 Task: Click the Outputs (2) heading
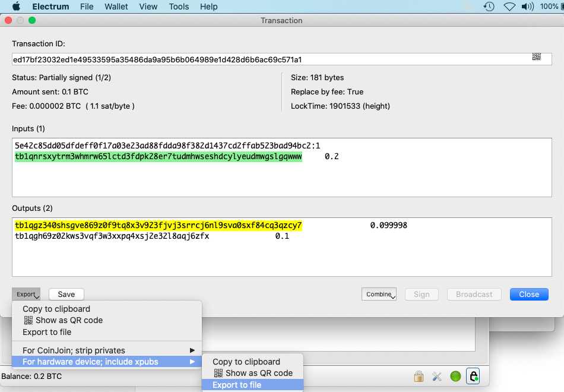tap(33, 208)
